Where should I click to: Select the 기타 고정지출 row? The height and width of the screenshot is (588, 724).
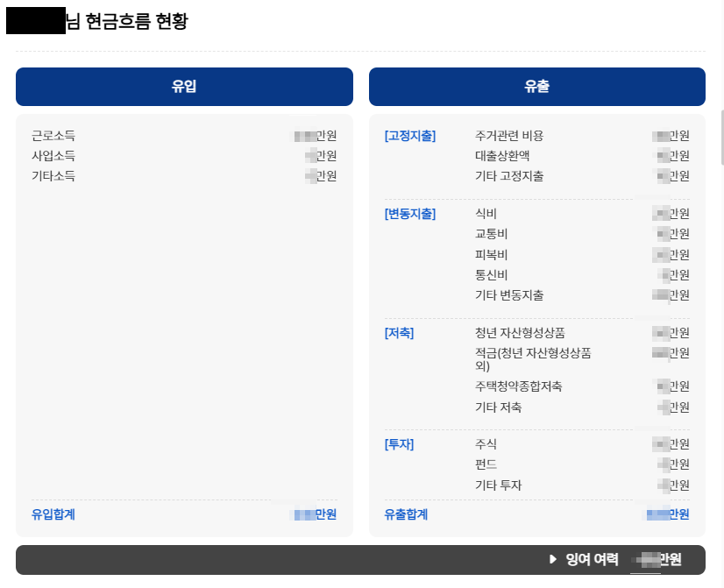[582, 176]
